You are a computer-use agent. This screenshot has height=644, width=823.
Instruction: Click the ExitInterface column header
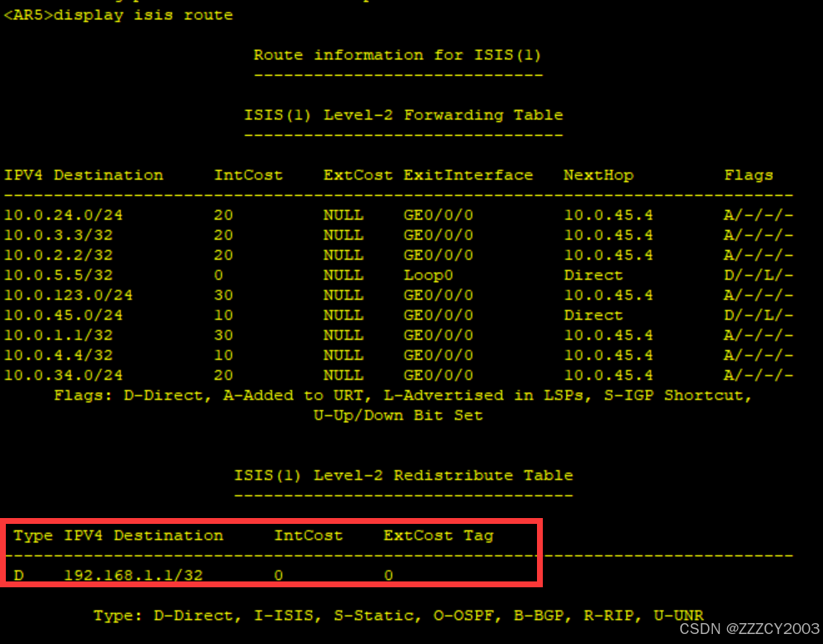pos(468,175)
